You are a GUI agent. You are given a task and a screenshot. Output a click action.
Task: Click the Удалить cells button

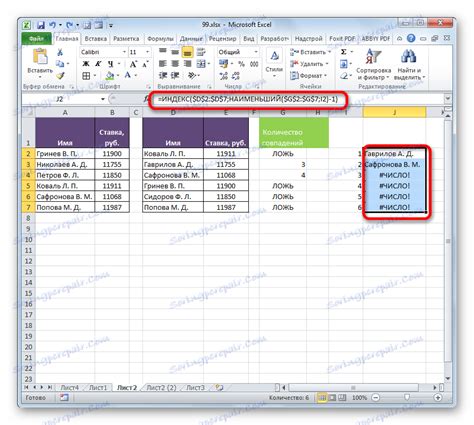309,64
